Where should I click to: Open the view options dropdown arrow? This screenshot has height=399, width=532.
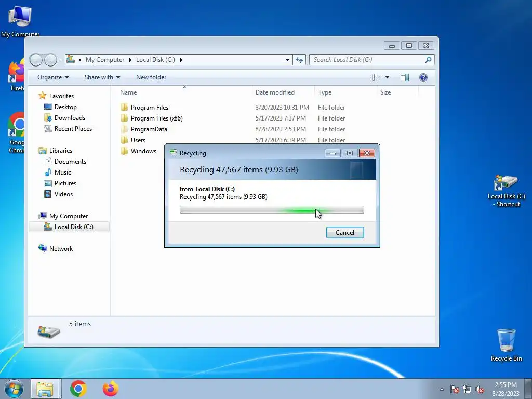click(387, 77)
